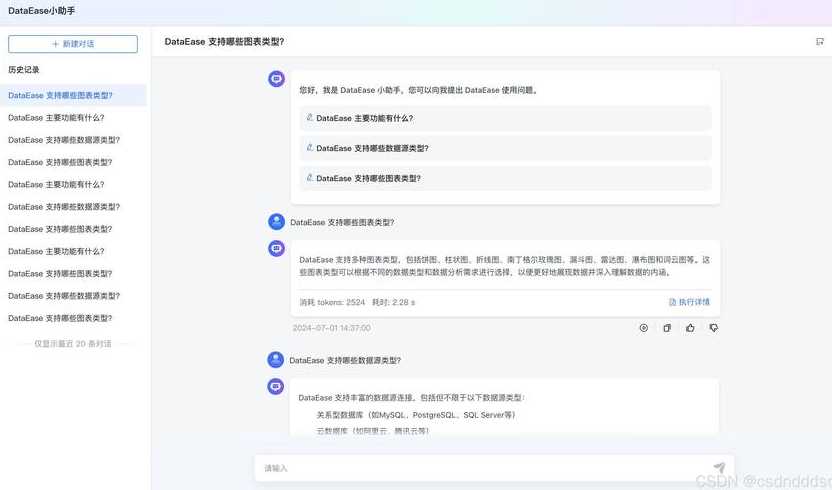
Task: Click the 历史记录 heading
Action: pyautogui.click(x=23, y=70)
